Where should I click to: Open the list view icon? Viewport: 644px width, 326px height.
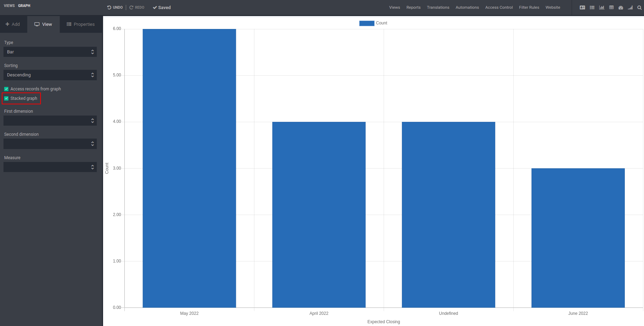tap(592, 7)
